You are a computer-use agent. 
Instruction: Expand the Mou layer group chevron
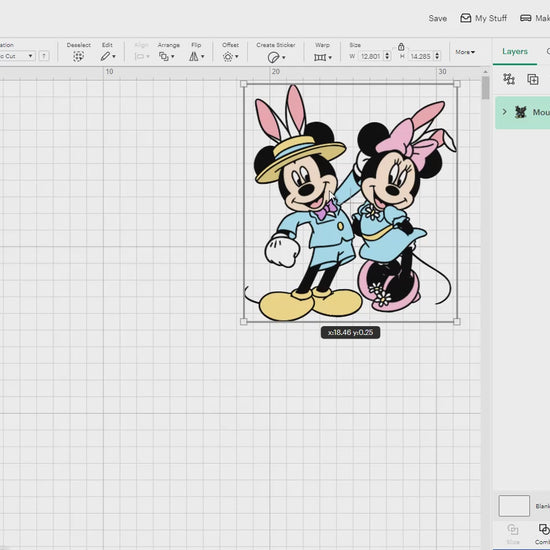pos(504,112)
